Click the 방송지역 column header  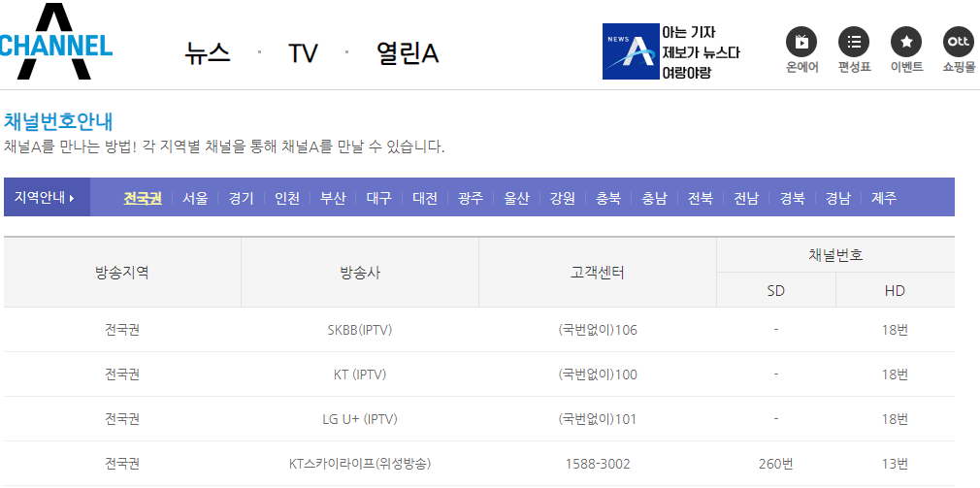[x=122, y=273]
